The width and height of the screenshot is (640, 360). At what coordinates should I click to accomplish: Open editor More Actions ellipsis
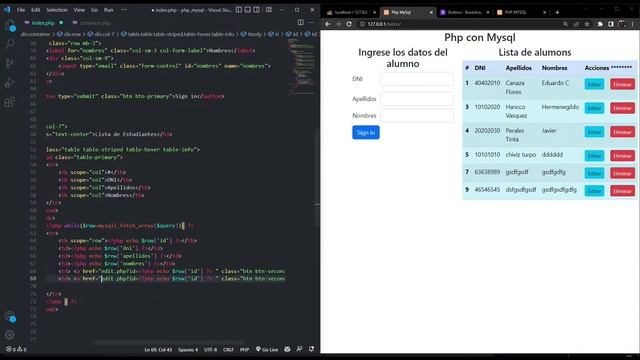pyautogui.click(x=311, y=22)
